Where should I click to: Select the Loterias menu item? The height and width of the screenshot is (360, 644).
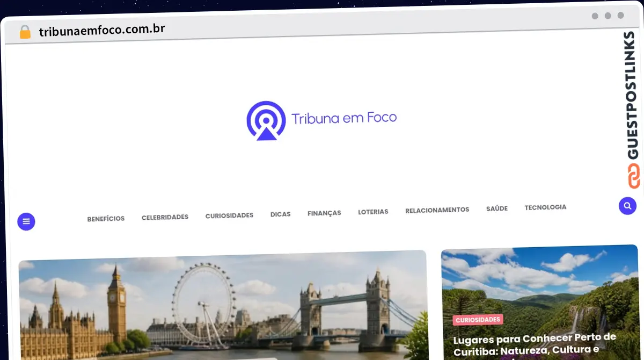click(373, 212)
